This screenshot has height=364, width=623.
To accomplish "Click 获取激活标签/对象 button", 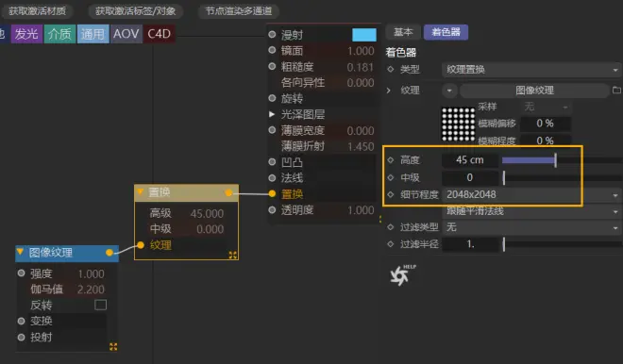I will (136, 10).
